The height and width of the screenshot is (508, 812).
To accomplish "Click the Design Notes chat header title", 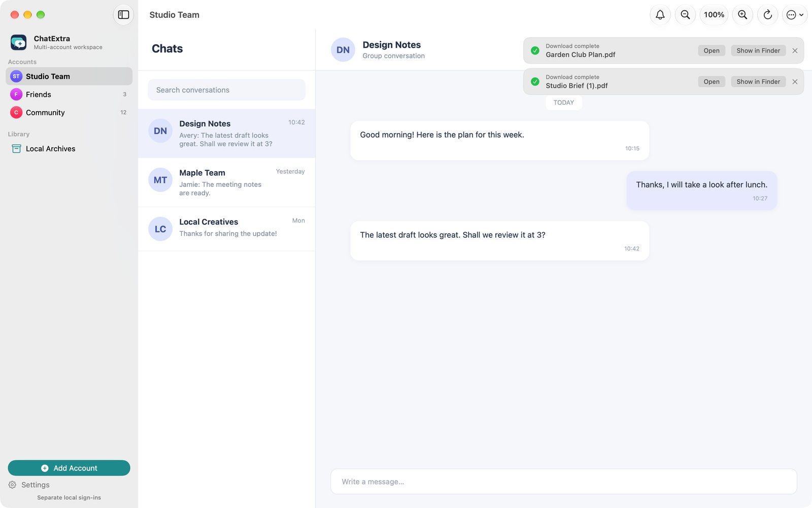I will [391, 45].
